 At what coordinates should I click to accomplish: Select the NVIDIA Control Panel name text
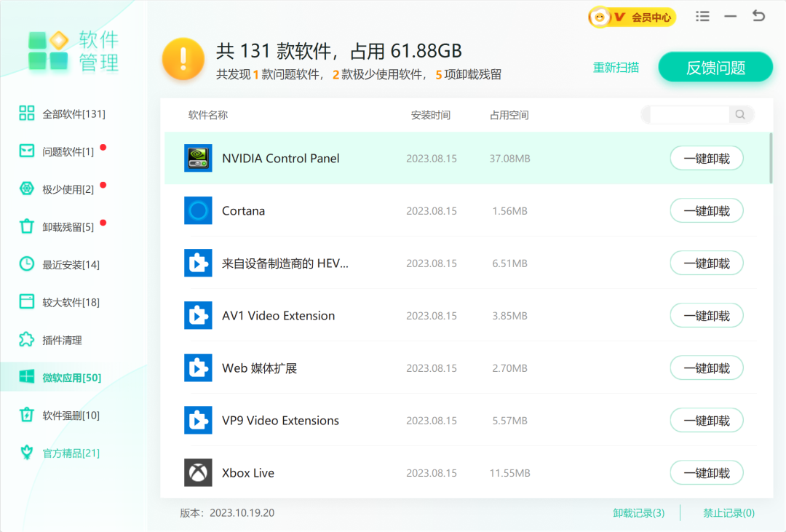pos(281,159)
